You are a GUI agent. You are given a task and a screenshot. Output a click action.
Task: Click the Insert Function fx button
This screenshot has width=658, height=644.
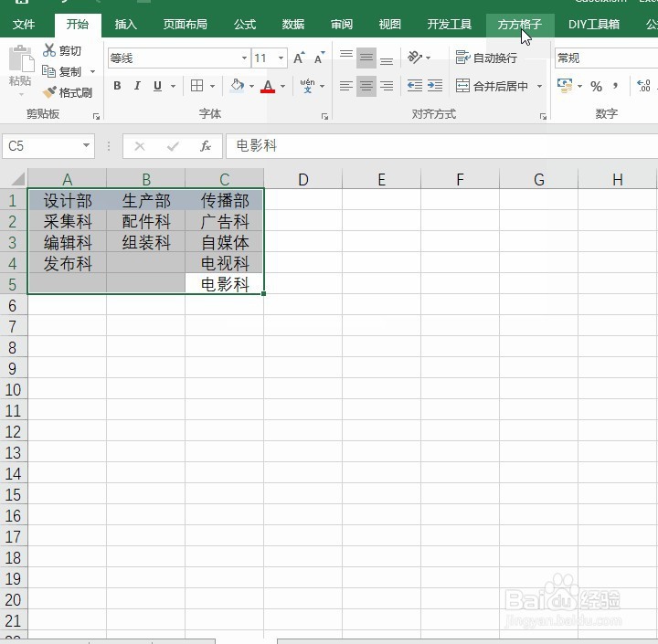[206, 146]
